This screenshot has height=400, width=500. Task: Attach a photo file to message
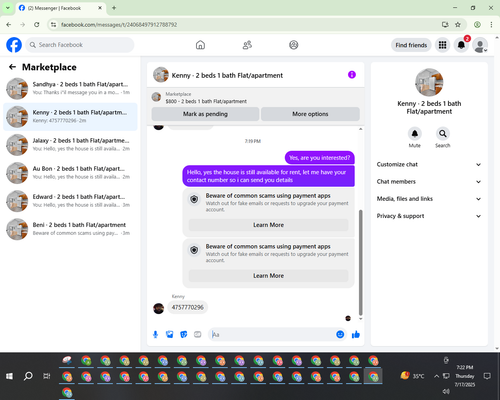coord(170,334)
